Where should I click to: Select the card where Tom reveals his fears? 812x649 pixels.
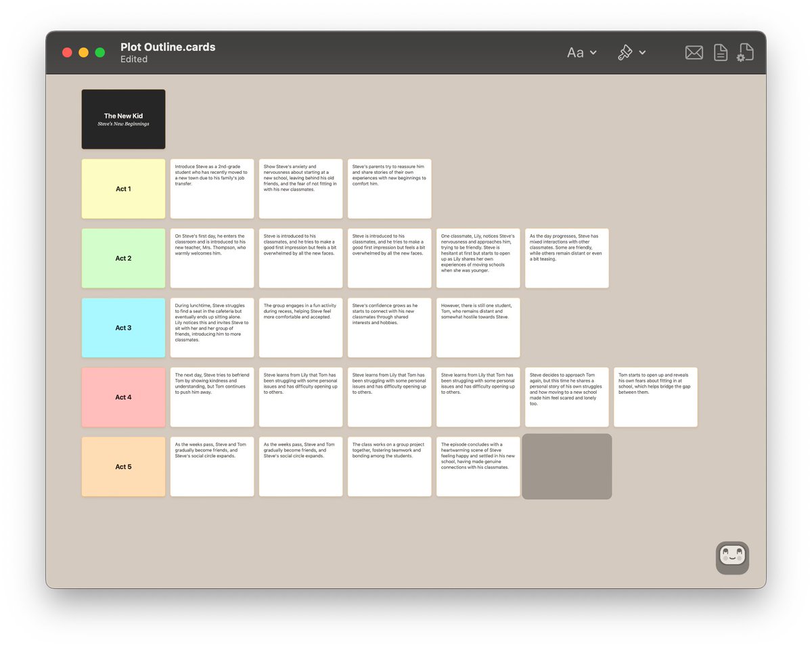click(x=655, y=397)
